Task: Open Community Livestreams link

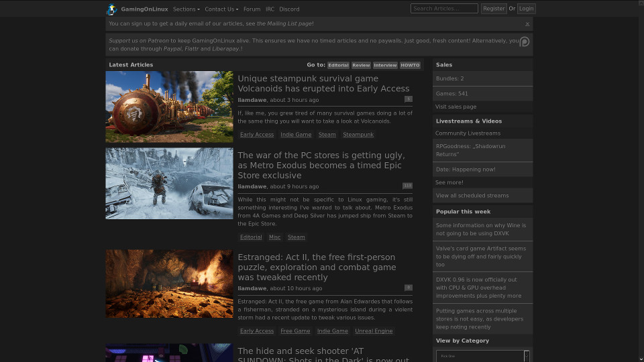Action: [468, 133]
